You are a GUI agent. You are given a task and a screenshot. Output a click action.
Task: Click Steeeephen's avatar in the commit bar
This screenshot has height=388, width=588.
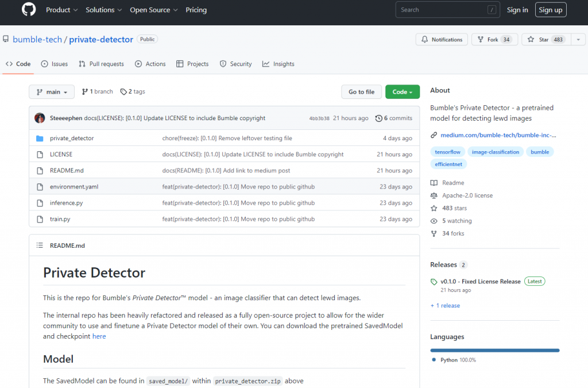click(x=40, y=118)
